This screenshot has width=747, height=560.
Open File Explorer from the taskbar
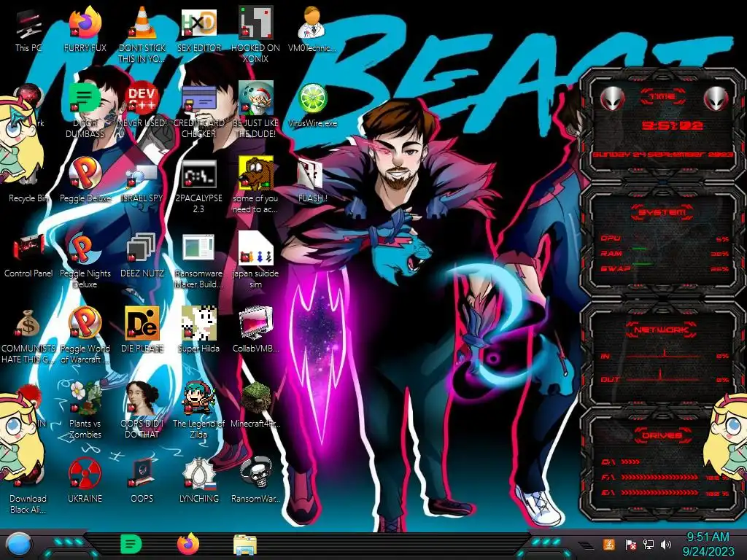pos(245,545)
